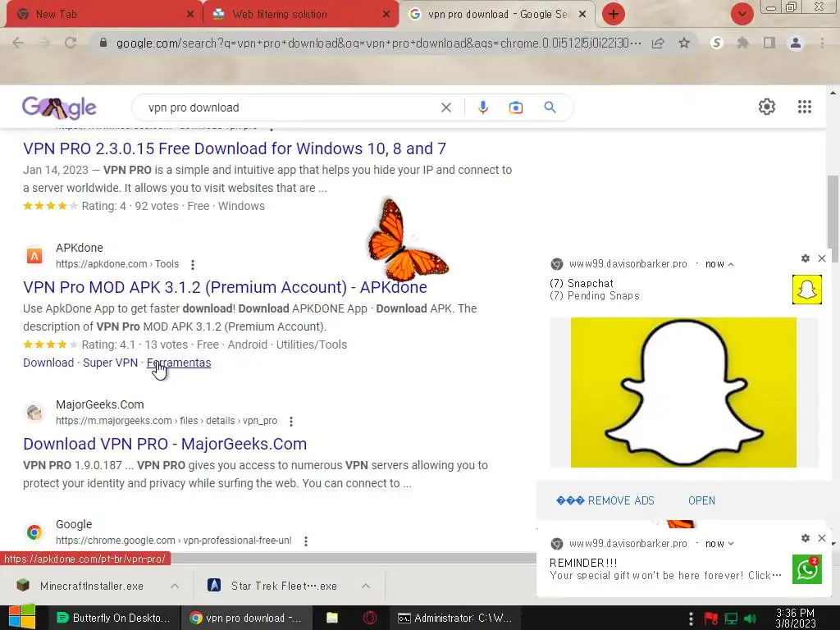Image resolution: width=840 pixels, height=630 pixels.
Task: Click the volume speaker tray icon
Action: [x=751, y=619]
